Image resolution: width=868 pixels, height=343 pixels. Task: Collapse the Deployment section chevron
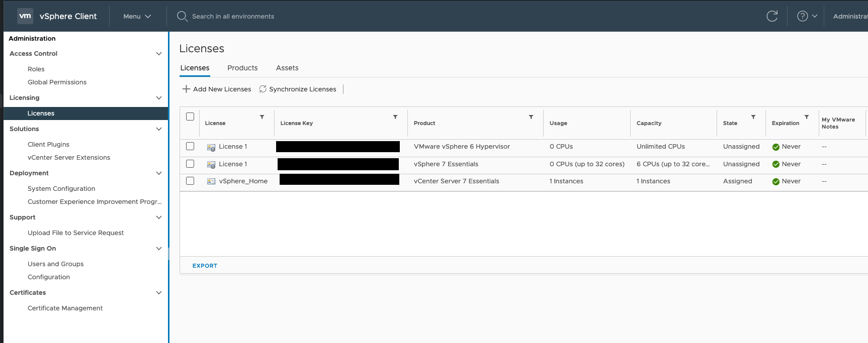159,173
